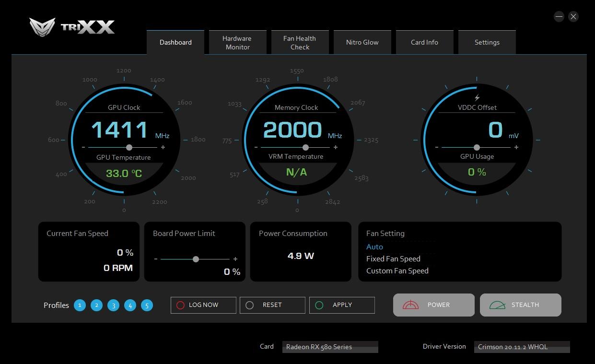Load profile 1
Image resolution: width=595 pixels, height=364 pixels.
(x=80, y=305)
